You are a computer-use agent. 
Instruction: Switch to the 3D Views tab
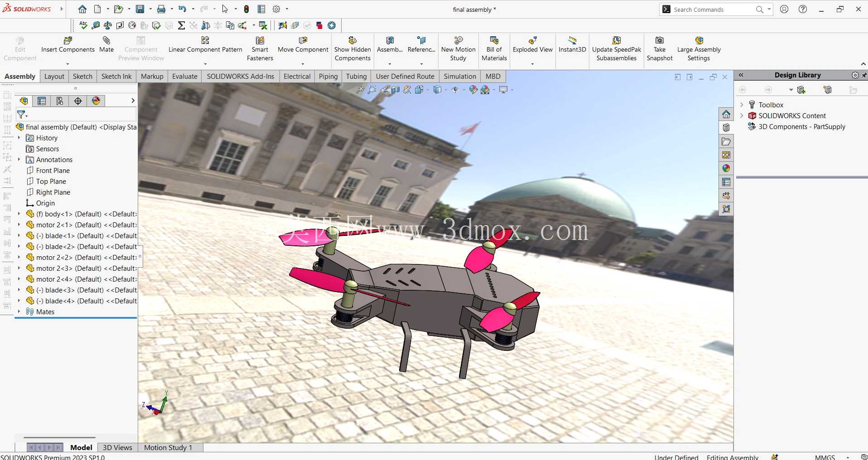click(117, 447)
